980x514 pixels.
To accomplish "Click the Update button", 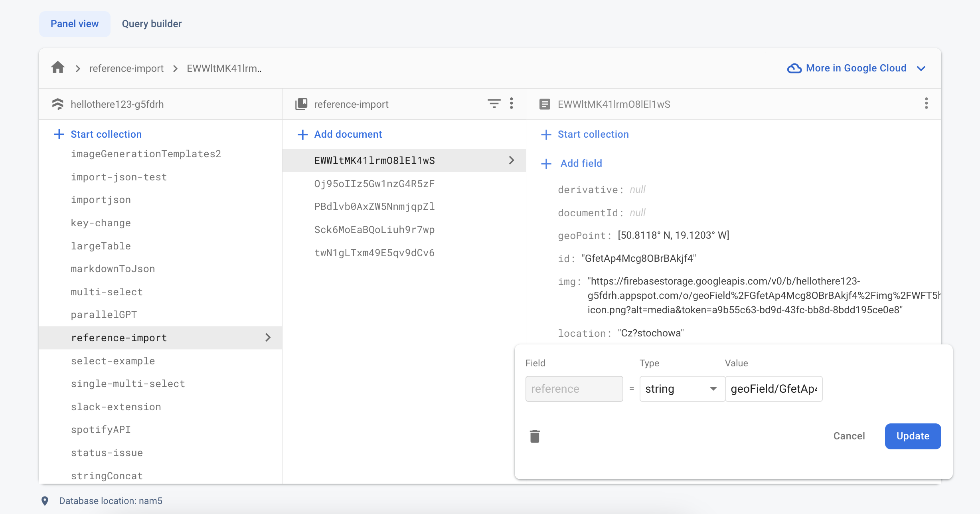I will click(x=913, y=436).
